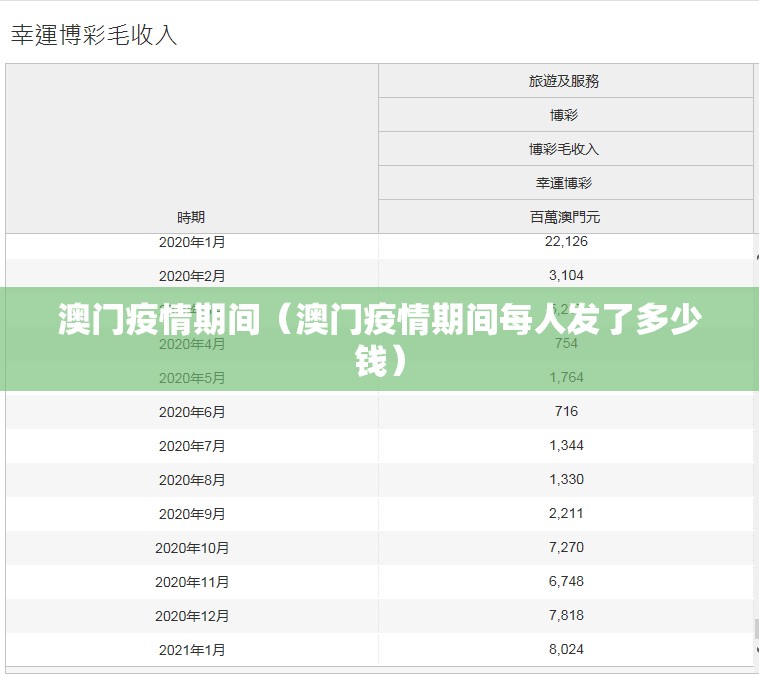
Task: Click the value 2,211
Action: click(x=566, y=513)
